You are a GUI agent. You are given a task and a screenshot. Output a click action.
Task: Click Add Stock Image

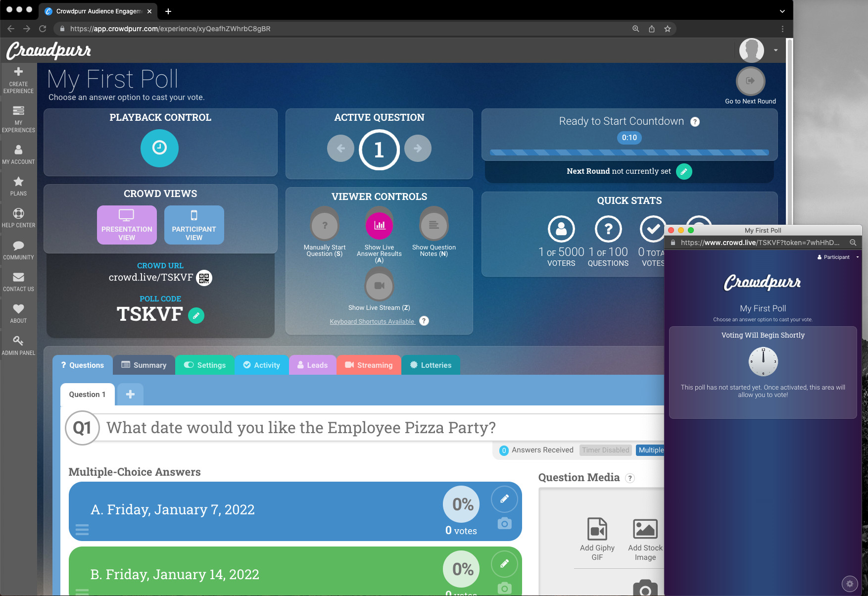click(645, 539)
